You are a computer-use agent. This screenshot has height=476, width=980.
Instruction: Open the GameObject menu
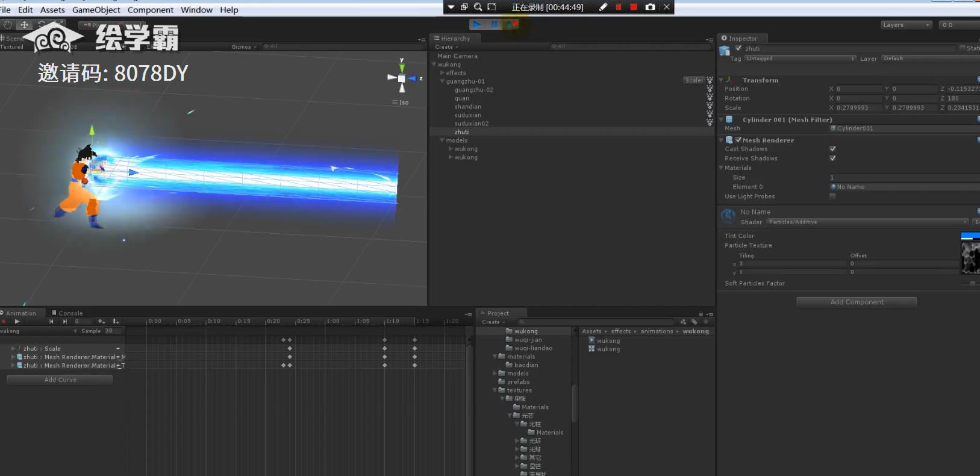(96, 10)
